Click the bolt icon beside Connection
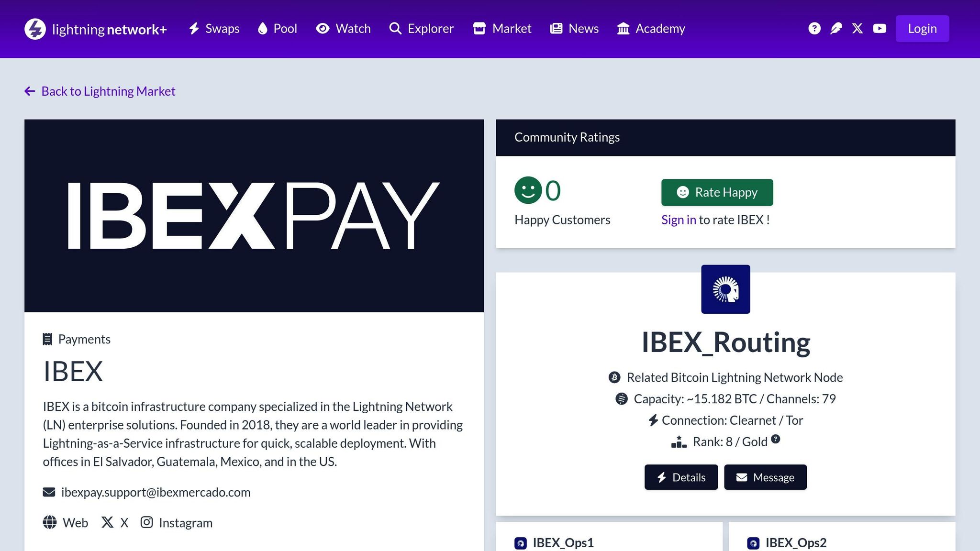This screenshot has height=551, width=980. coord(653,420)
